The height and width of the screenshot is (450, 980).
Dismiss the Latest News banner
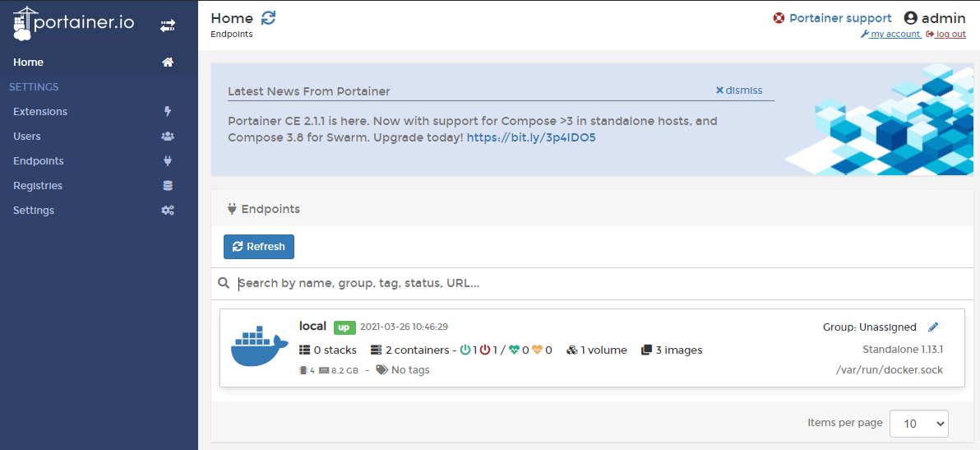pyautogui.click(x=739, y=90)
